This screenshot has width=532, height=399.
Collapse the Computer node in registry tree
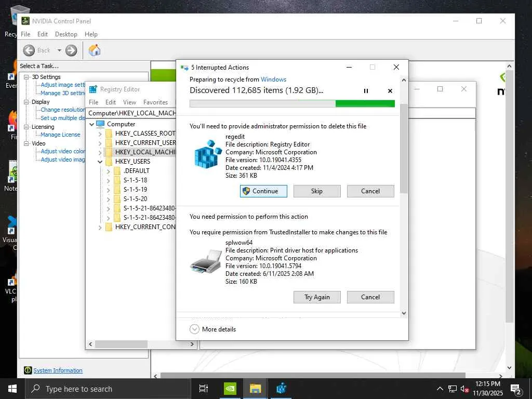(x=91, y=124)
